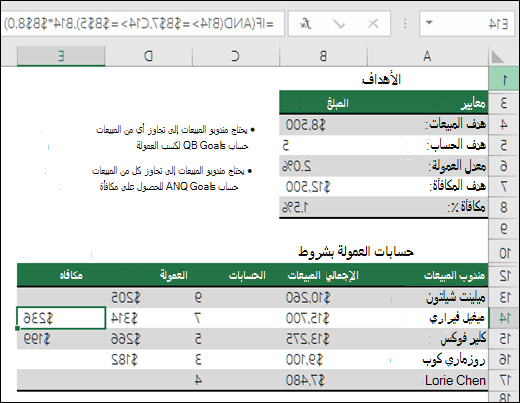Select the active bonus cell $236
The width and height of the screenshot is (520, 403).
[x=61, y=318]
